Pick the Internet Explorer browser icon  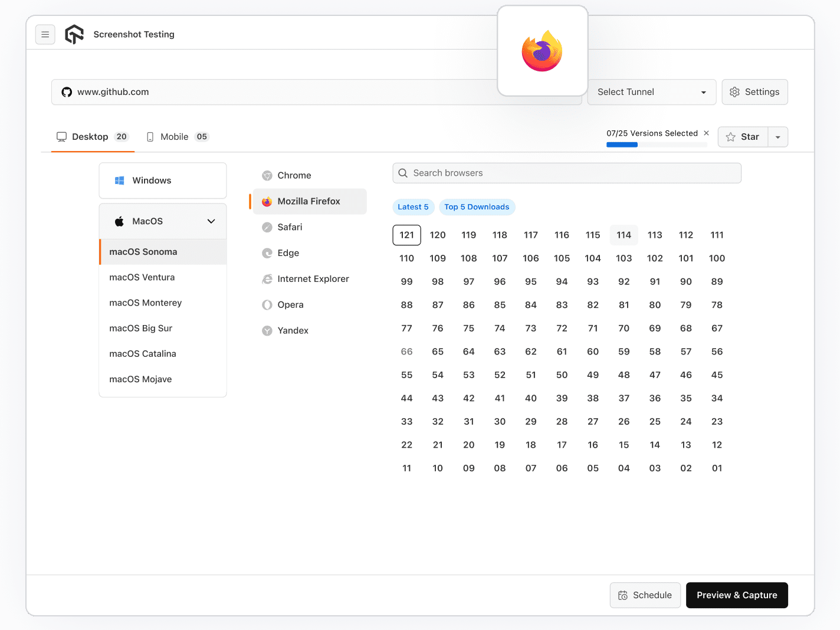(x=267, y=279)
